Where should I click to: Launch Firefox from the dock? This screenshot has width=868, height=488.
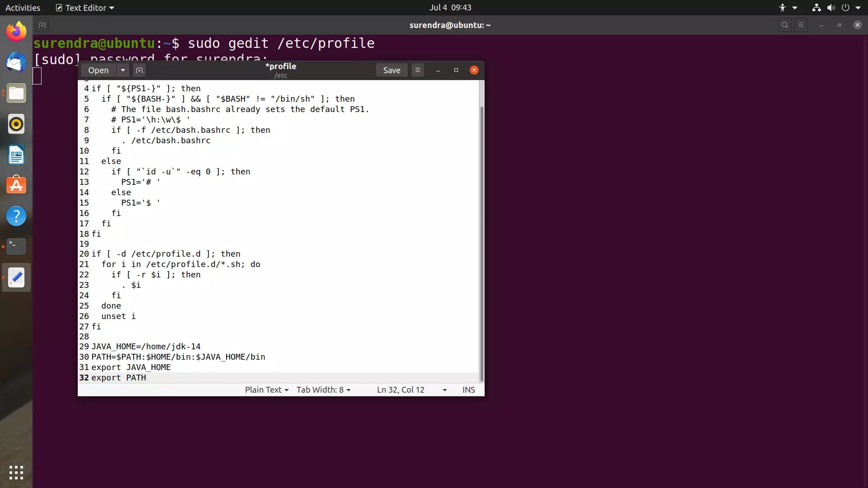click(16, 31)
